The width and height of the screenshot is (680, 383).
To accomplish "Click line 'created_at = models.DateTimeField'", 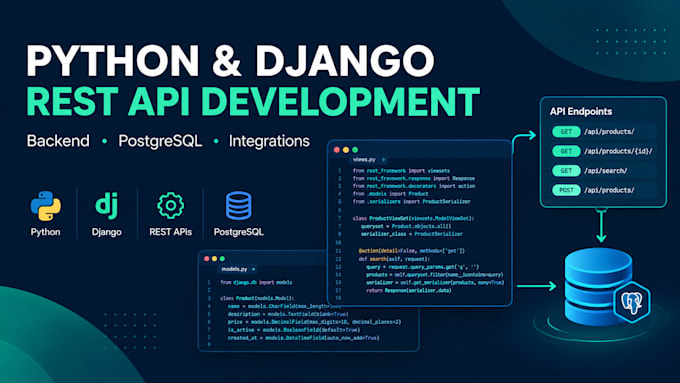I will click(304, 338).
